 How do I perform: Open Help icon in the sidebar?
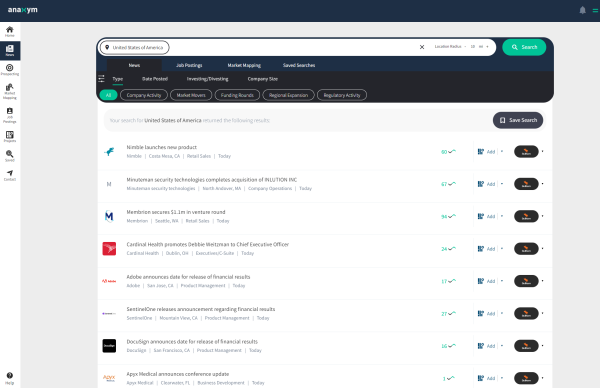[x=10, y=378]
